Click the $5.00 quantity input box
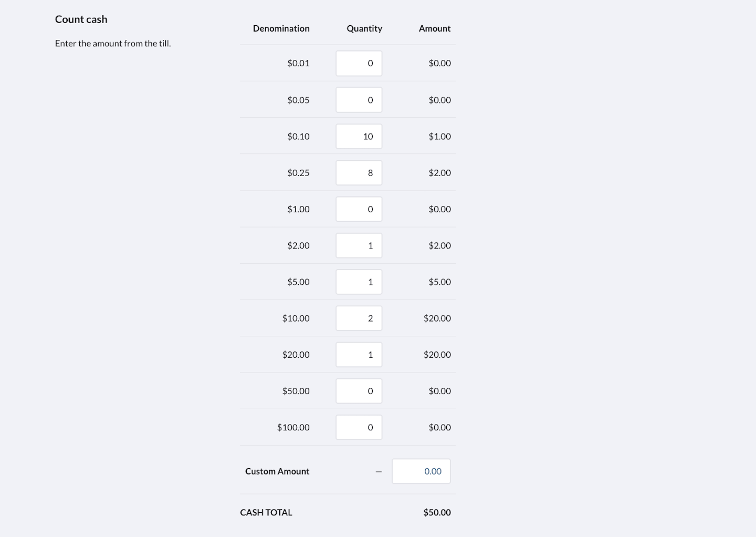 click(x=359, y=282)
